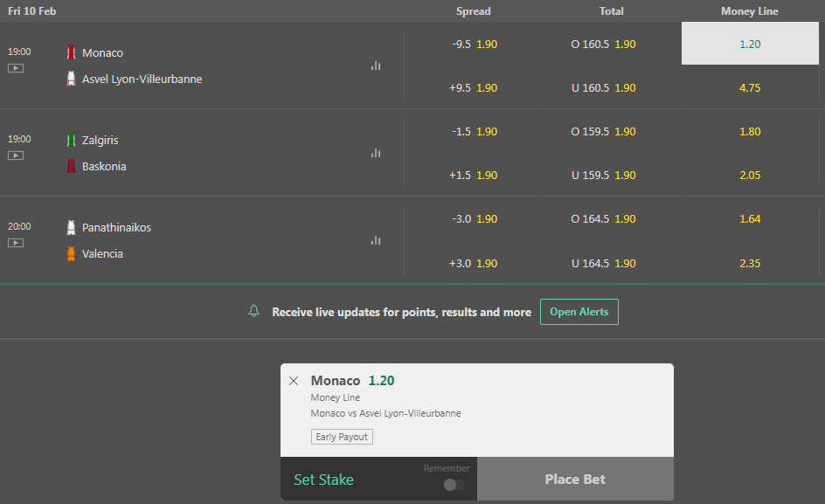Click the Early Payout tag
Screen dimensions: 825x504
tap(342, 437)
